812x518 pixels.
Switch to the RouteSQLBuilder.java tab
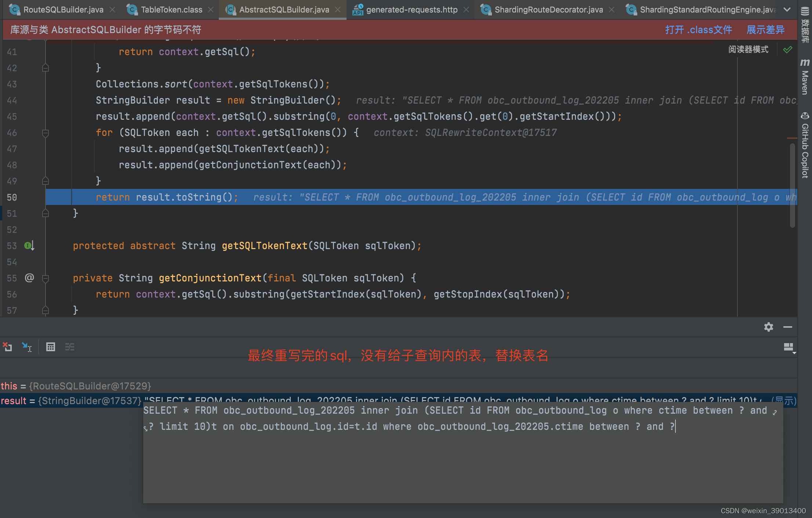pos(63,10)
